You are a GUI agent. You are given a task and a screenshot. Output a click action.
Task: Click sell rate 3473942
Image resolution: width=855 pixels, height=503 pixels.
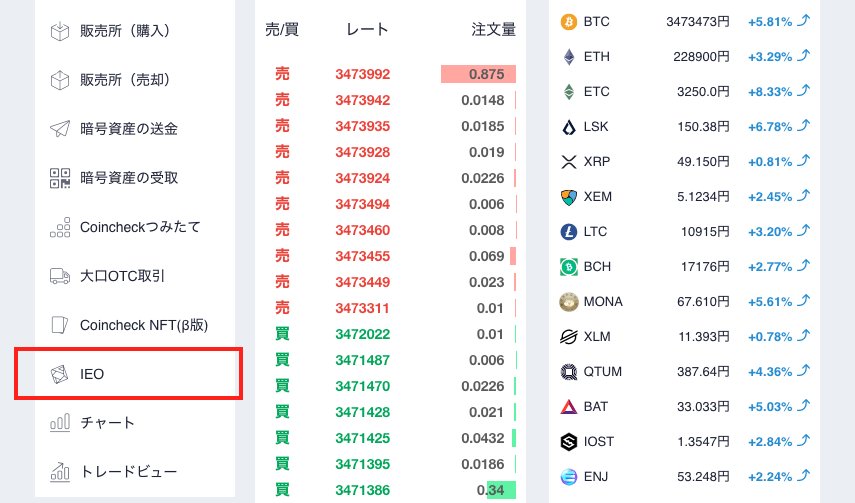click(363, 100)
